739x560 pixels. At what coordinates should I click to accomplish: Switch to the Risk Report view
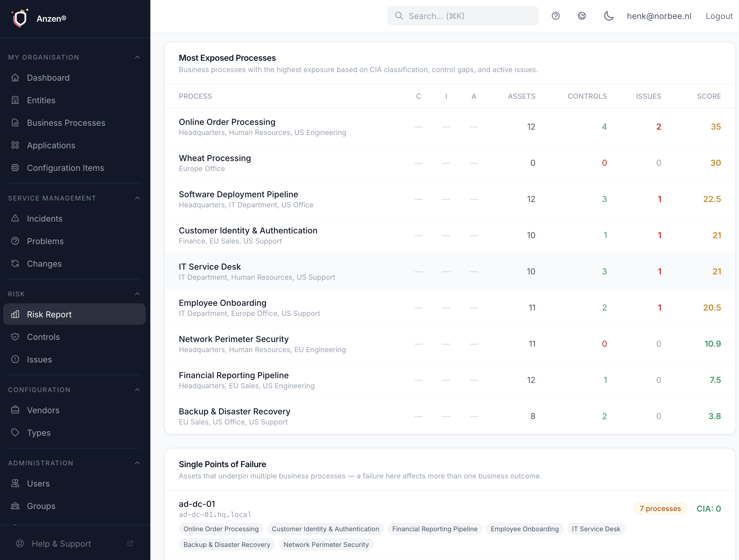[x=49, y=314]
